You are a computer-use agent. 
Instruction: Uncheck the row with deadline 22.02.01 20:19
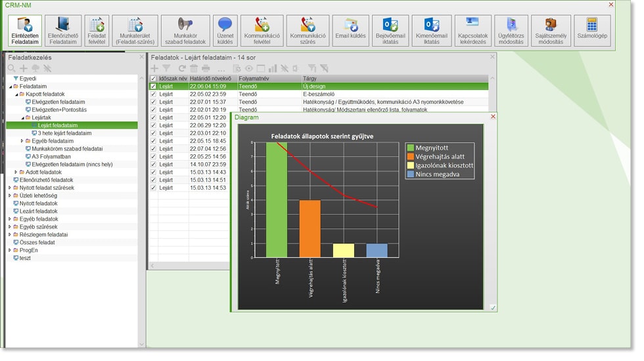pyautogui.click(x=153, y=110)
